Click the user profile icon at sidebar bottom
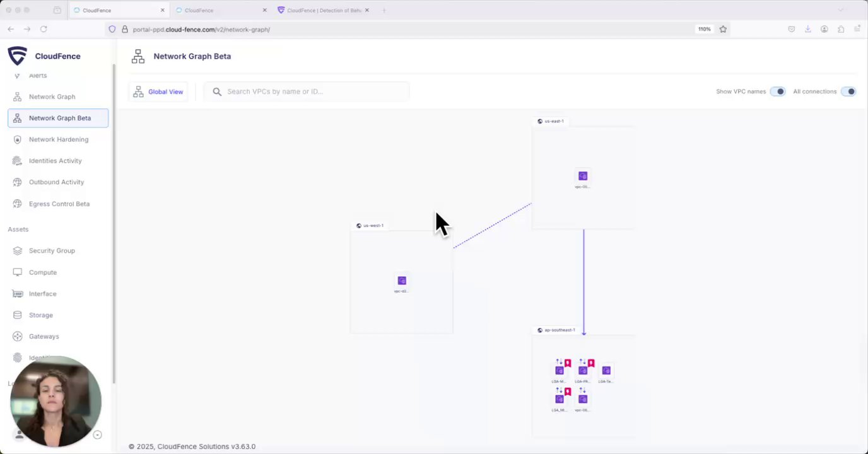Viewport: 868px width, 454px height. click(20, 434)
